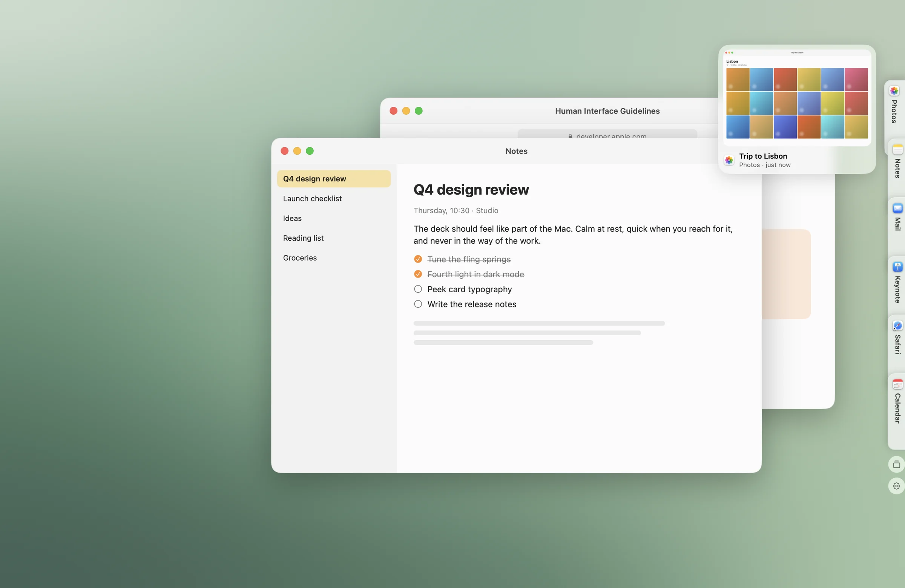
Task: Click the Q4 design review heading in the note
Action: pos(471,189)
